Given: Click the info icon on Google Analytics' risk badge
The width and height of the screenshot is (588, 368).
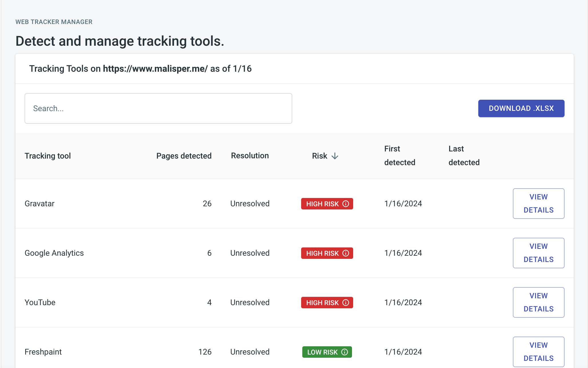Looking at the screenshot, I should point(346,253).
